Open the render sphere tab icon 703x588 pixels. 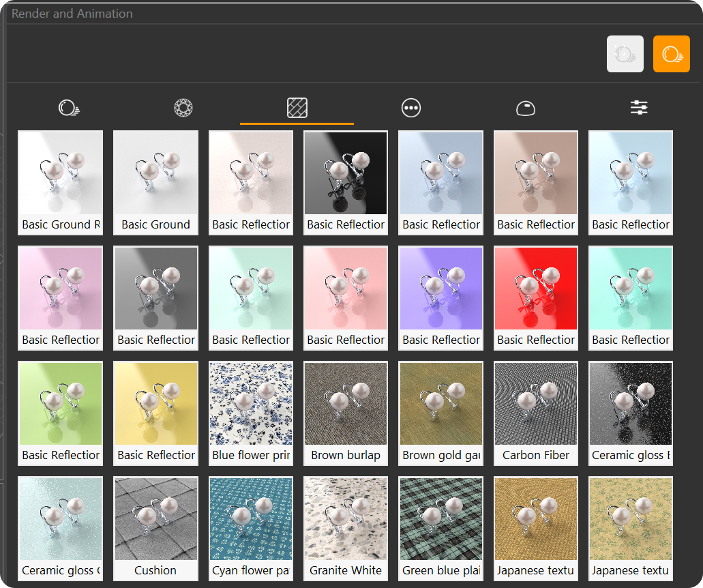tap(69, 108)
